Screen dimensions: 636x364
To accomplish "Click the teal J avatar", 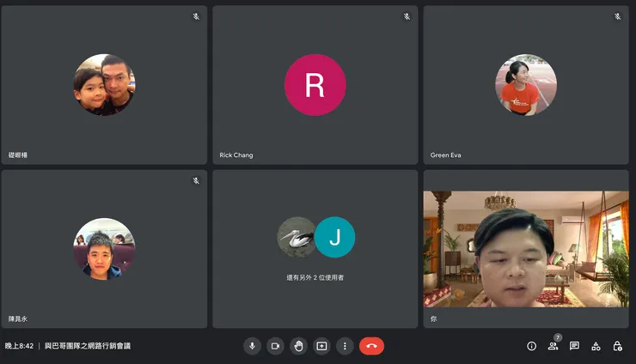I will point(334,237).
